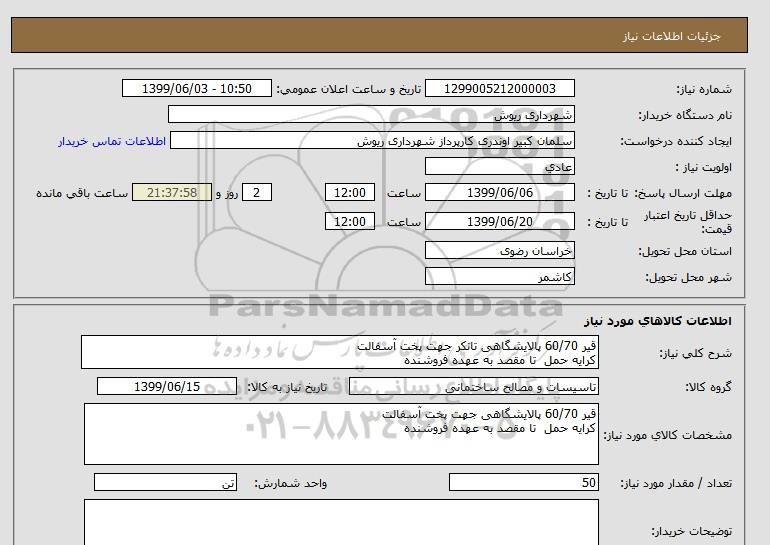The width and height of the screenshot is (770, 545).
Task: Click the priority field عادی
Action: (x=499, y=166)
